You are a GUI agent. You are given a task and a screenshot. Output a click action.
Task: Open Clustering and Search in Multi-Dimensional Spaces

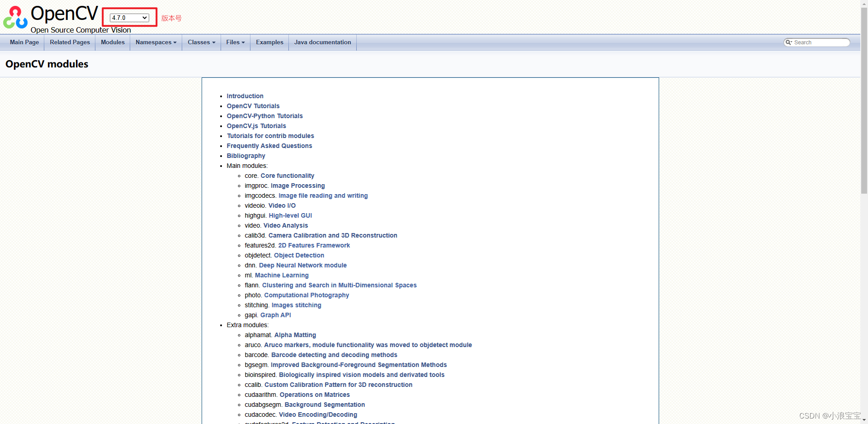point(340,285)
